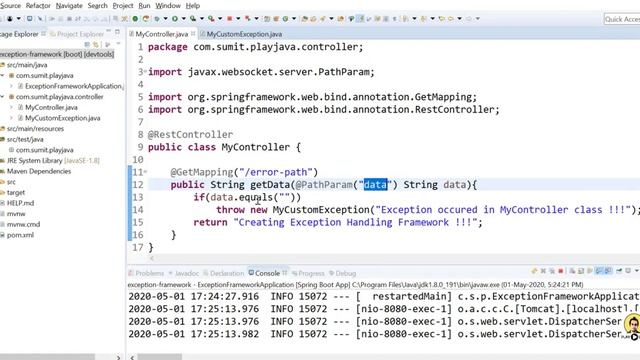
Task: Toggle Mark Occurrences in main toolbar
Action: point(361,19)
